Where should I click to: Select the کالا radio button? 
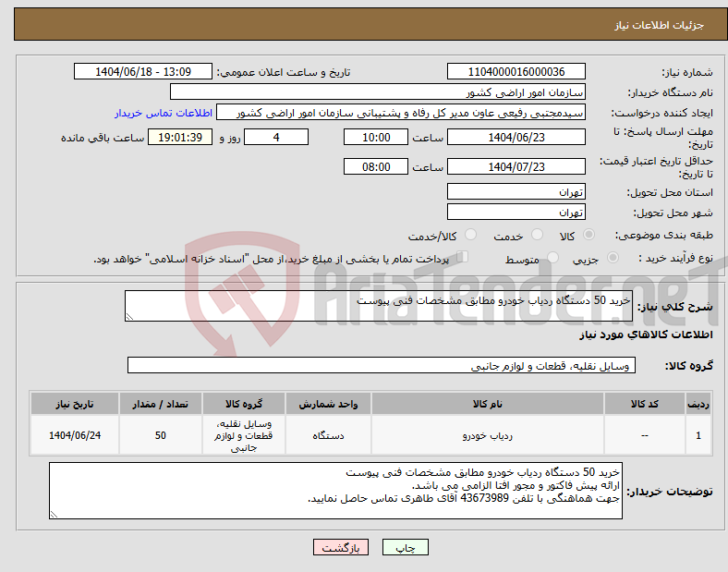pos(588,235)
